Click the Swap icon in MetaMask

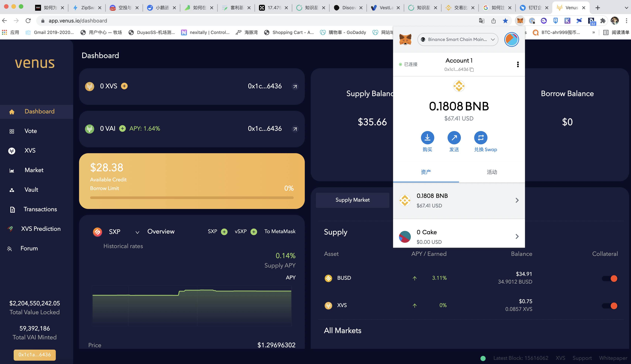click(x=481, y=138)
